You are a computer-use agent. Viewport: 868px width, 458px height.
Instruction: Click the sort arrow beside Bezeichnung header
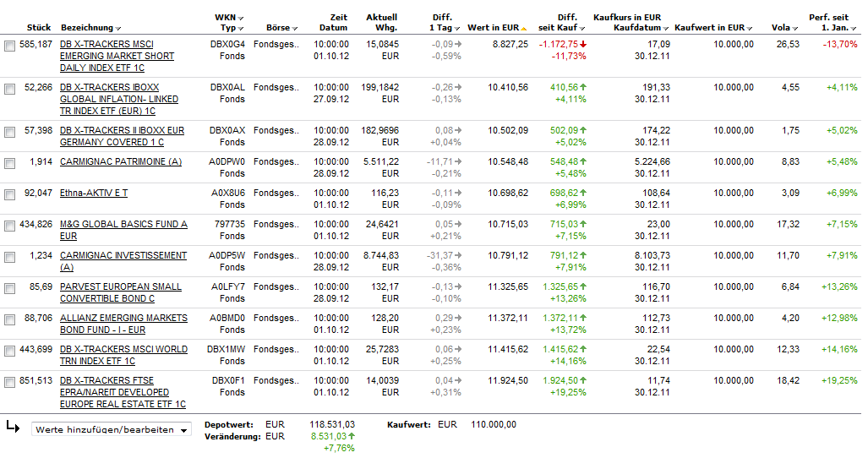point(118,29)
